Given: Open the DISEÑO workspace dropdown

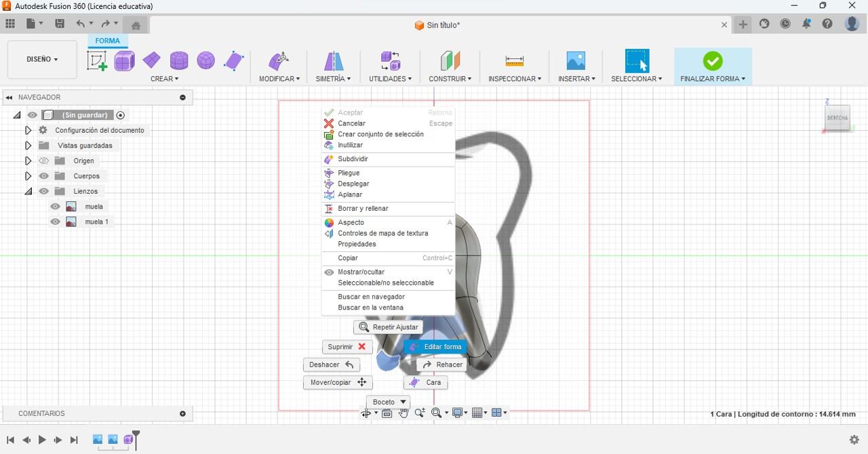Looking at the screenshot, I should tap(42, 60).
